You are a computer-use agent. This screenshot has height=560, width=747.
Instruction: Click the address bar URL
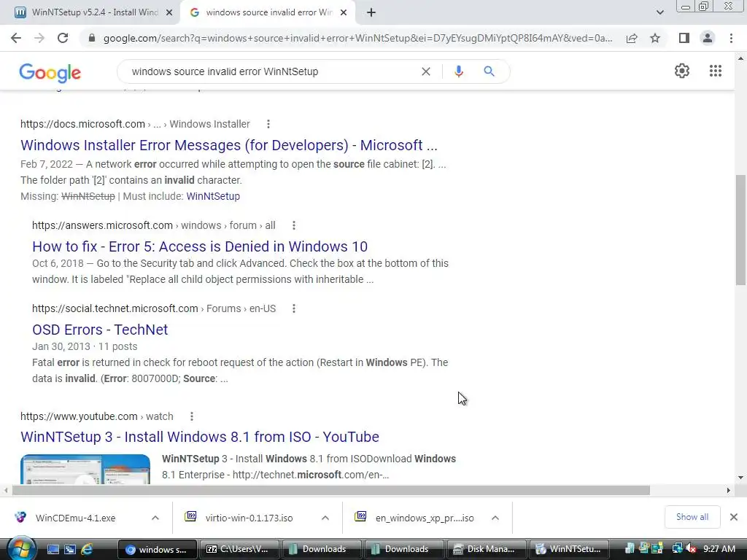coord(357,38)
